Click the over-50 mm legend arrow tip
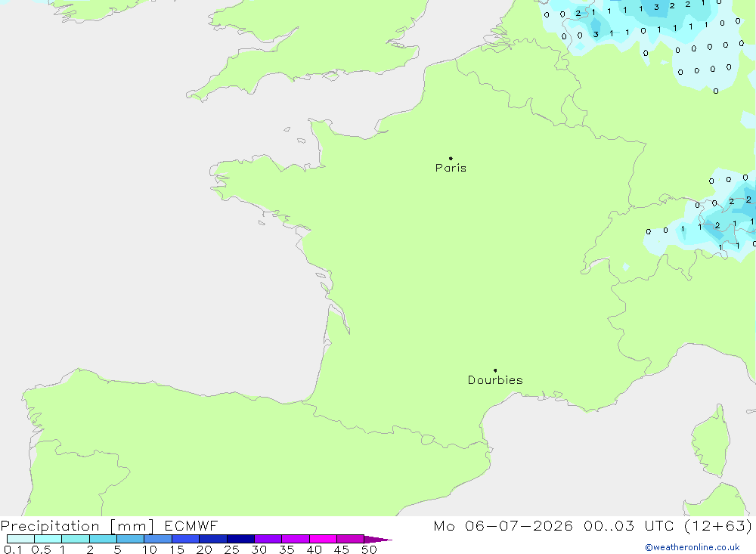 click(378, 540)
